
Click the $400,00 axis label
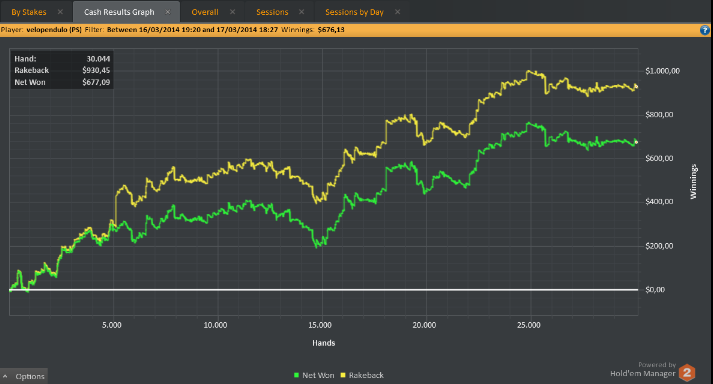(659, 202)
